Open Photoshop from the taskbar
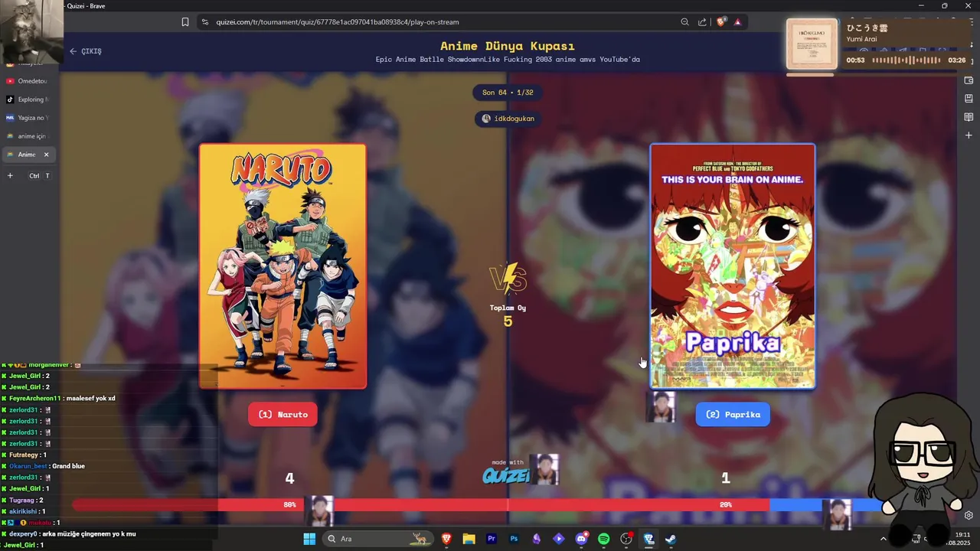The width and height of the screenshot is (980, 551). pos(514,539)
